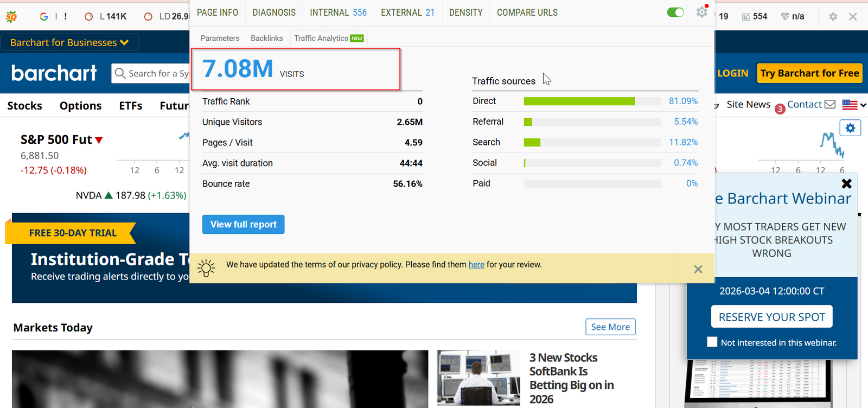Switch to the Backlinks sub-tab

(x=266, y=38)
